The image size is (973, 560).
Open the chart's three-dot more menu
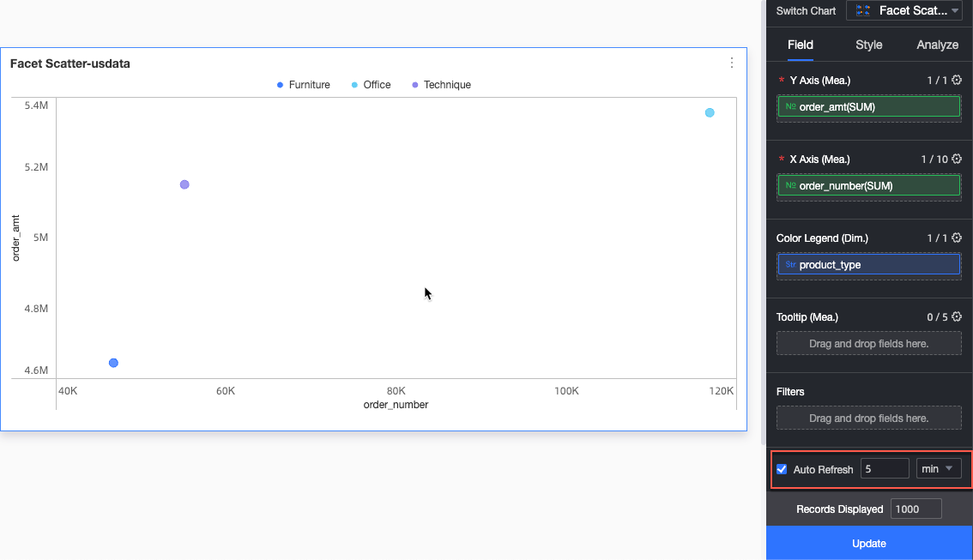tap(732, 63)
